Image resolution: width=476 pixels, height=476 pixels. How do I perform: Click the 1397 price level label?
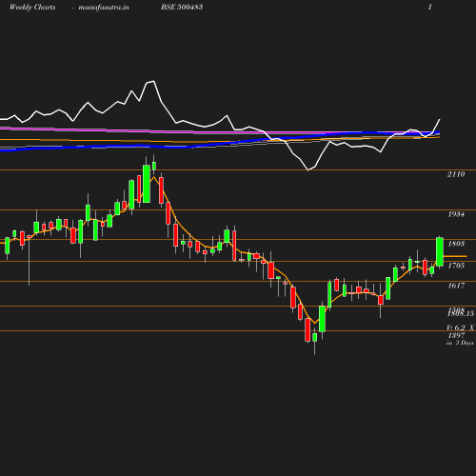[x=456, y=335]
